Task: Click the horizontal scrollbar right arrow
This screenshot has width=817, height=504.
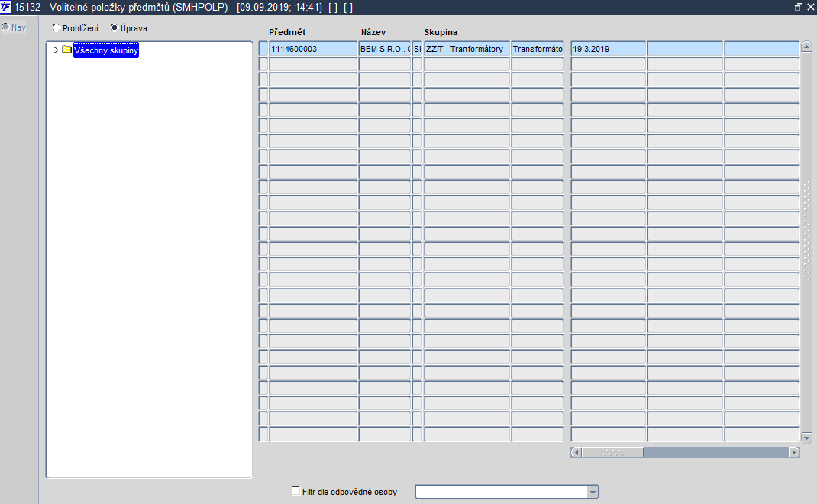Action: pyautogui.click(x=794, y=452)
